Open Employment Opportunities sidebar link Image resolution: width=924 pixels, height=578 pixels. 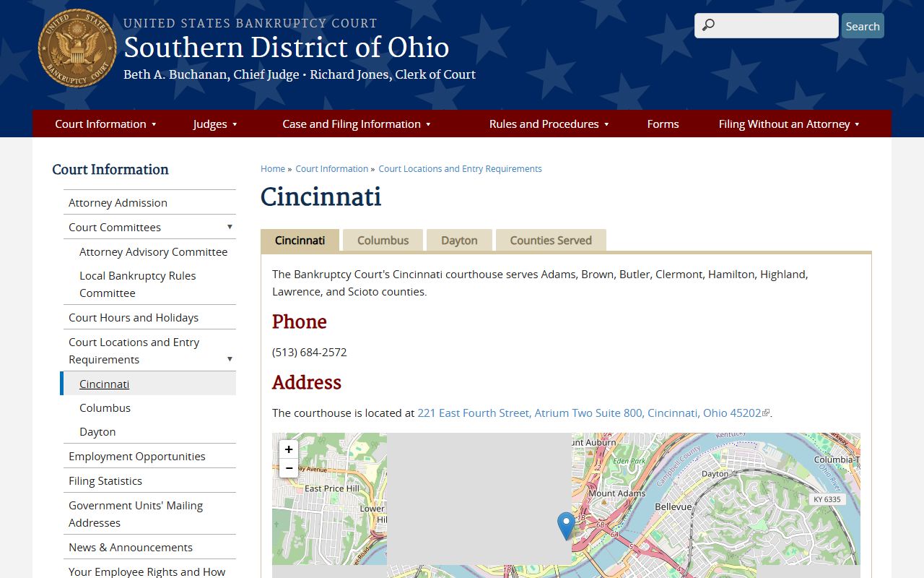[x=137, y=456]
